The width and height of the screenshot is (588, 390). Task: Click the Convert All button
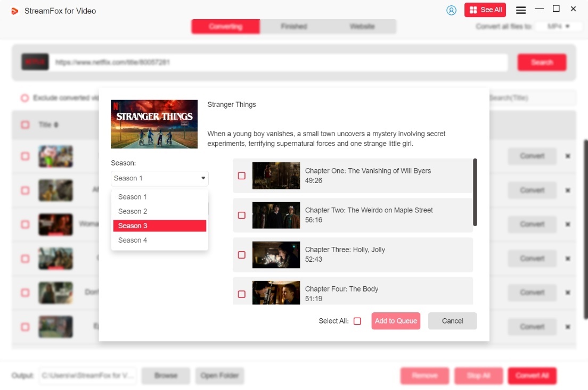click(x=532, y=376)
